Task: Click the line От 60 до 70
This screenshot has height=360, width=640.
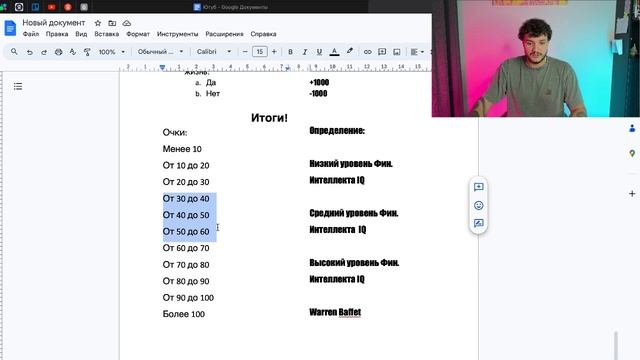Action: pos(186,248)
